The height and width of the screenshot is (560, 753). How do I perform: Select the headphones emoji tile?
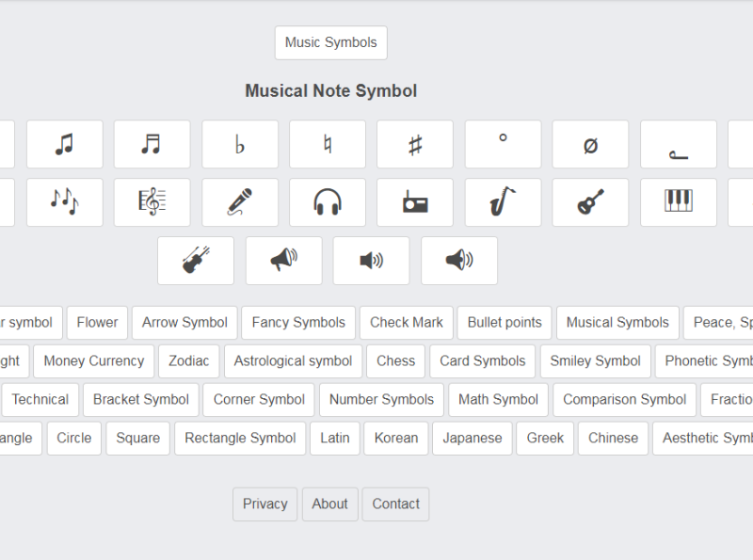328,202
